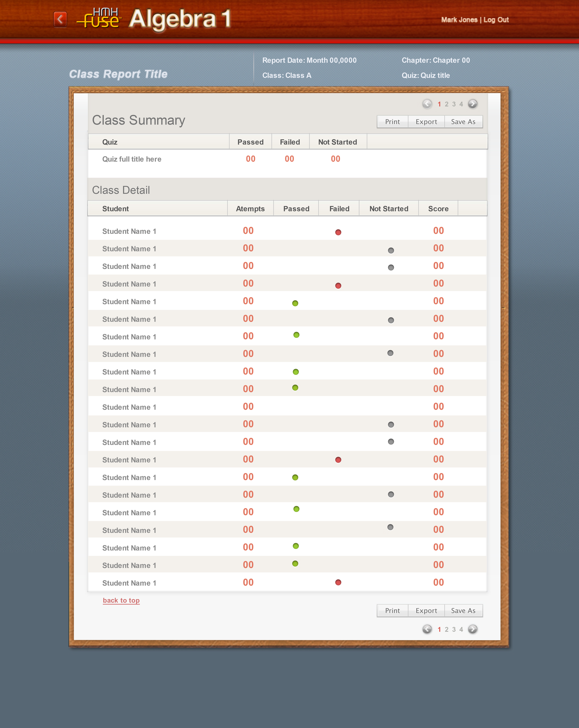Click the Not Started header in Class Detail
579x728 pixels.
[389, 209]
